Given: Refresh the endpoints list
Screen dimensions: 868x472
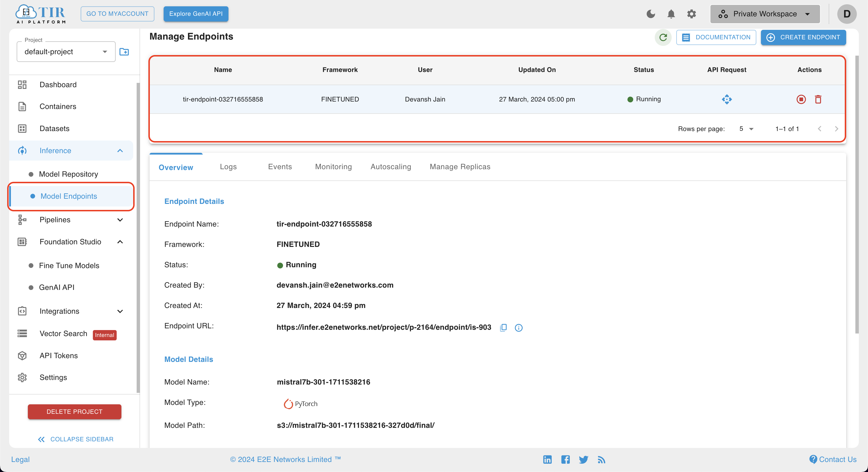Looking at the screenshot, I should coord(663,37).
